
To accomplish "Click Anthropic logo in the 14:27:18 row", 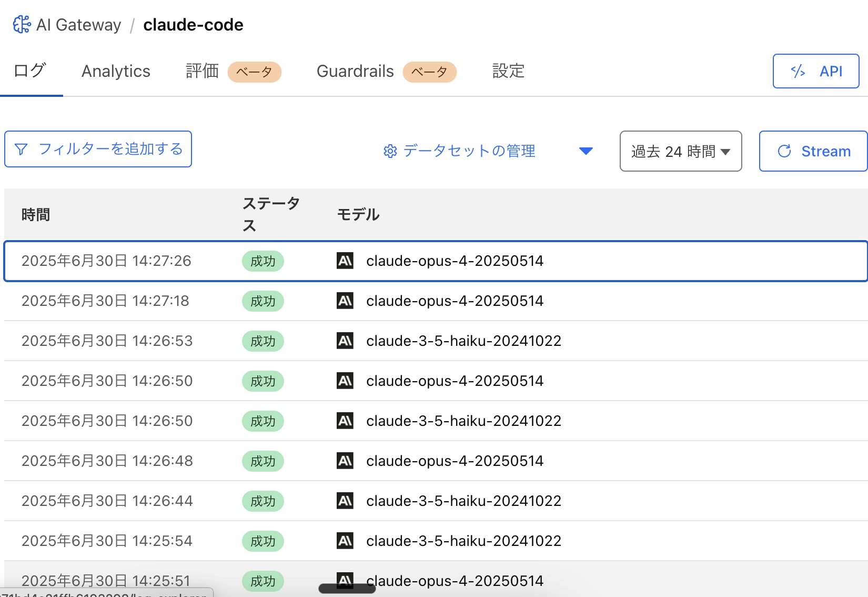I will tap(345, 301).
